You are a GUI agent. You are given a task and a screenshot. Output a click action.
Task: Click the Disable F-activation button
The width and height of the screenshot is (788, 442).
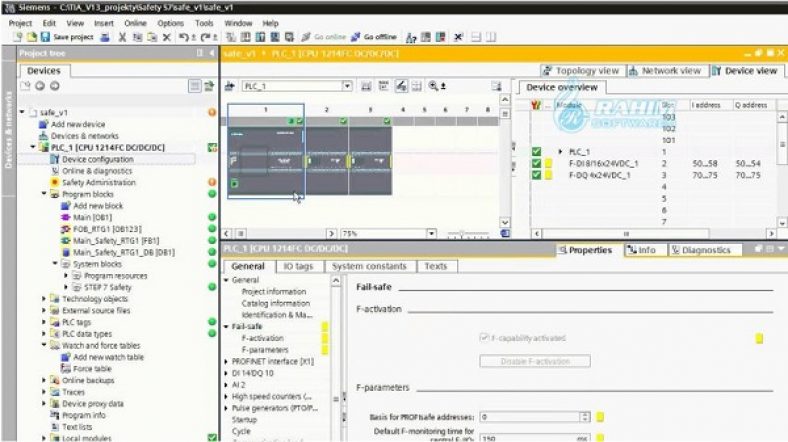(535, 361)
